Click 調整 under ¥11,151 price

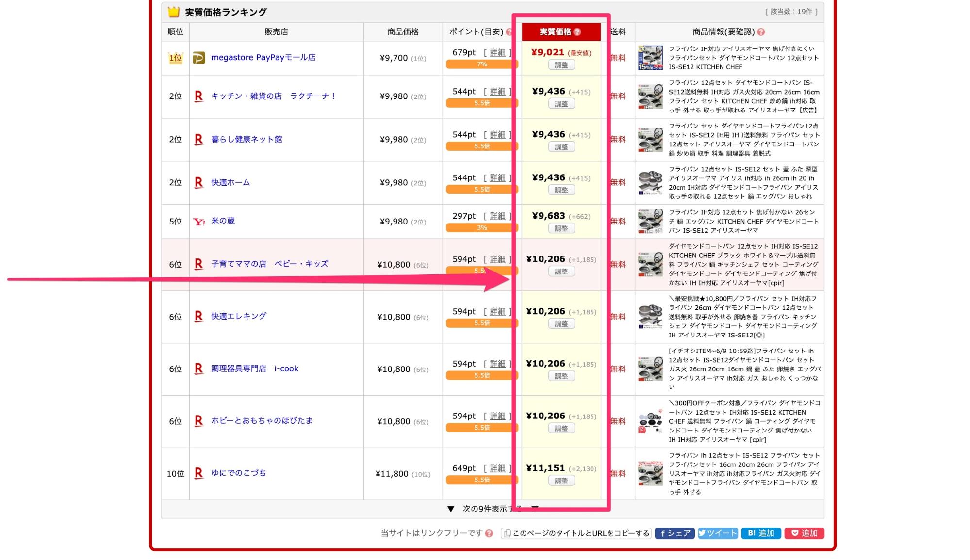pyautogui.click(x=561, y=480)
